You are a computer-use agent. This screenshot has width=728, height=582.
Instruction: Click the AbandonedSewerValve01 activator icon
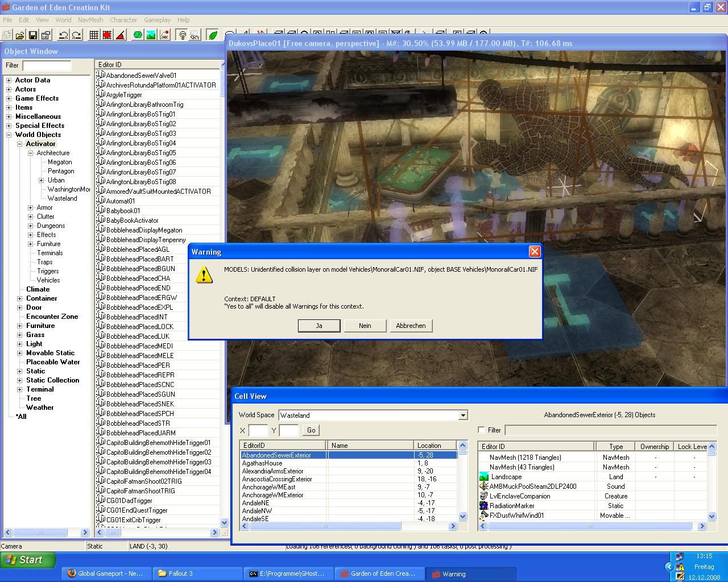pos(101,75)
